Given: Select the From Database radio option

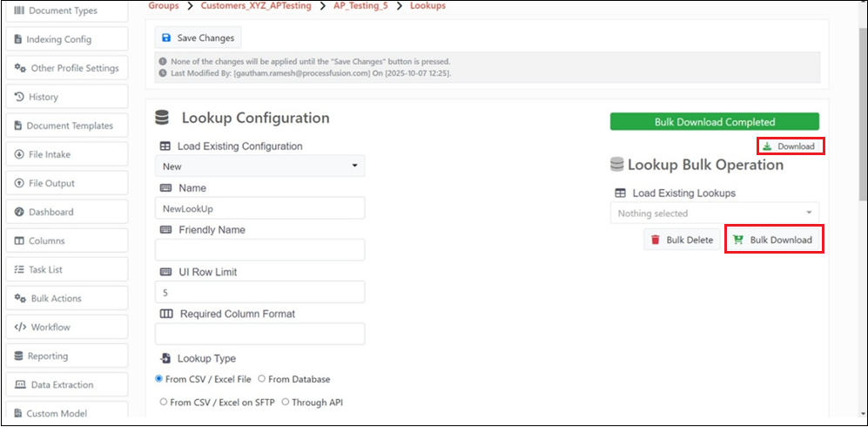Looking at the screenshot, I should [262, 379].
